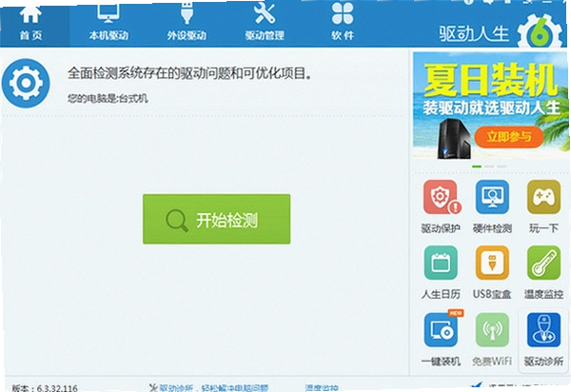Click the 立即参与 button in banner

click(509, 137)
